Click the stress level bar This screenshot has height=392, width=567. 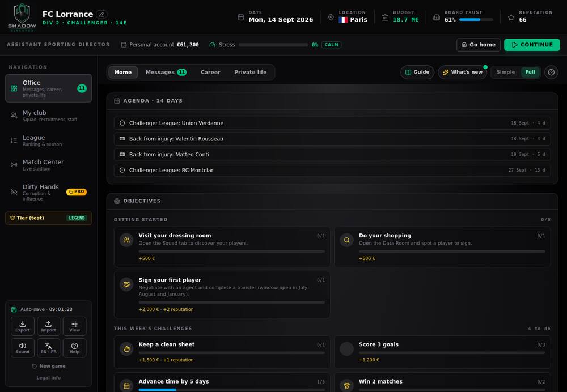click(273, 45)
